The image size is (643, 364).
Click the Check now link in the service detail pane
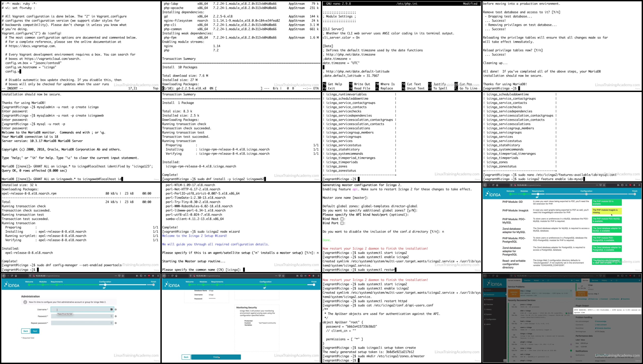[x=593, y=299]
